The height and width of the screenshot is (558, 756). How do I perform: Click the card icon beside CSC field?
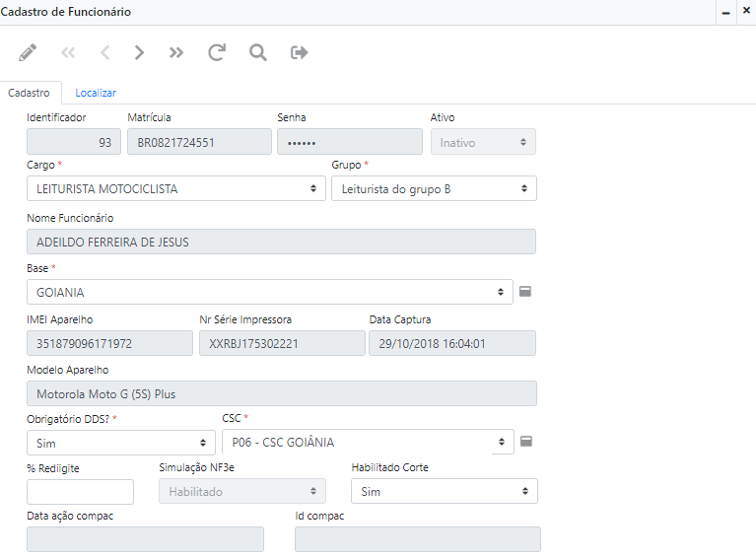coord(526,442)
